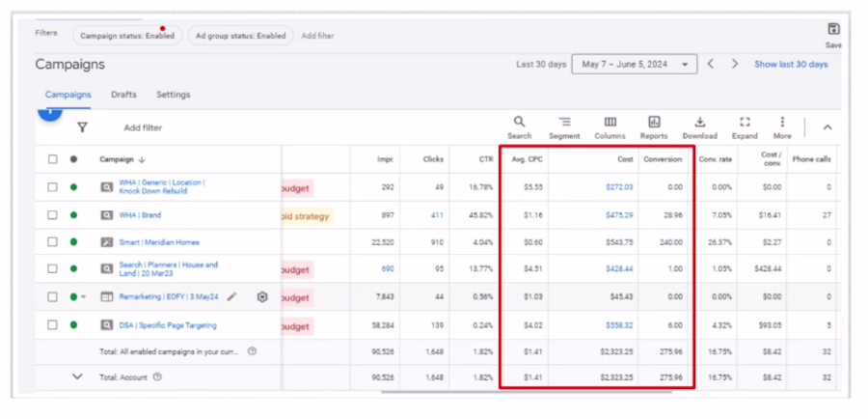Viewport: 868px width, 419px height.
Task: Open the Reports icon
Action: click(x=654, y=122)
